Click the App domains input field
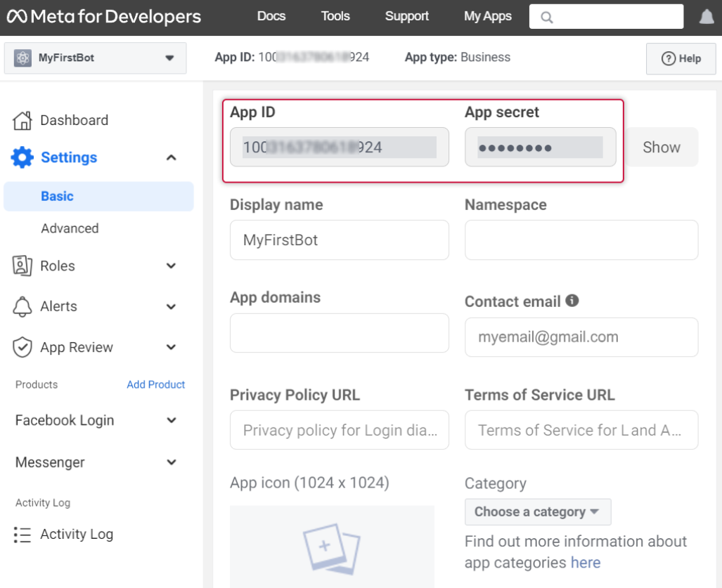This screenshot has height=588, width=722. [339, 333]
